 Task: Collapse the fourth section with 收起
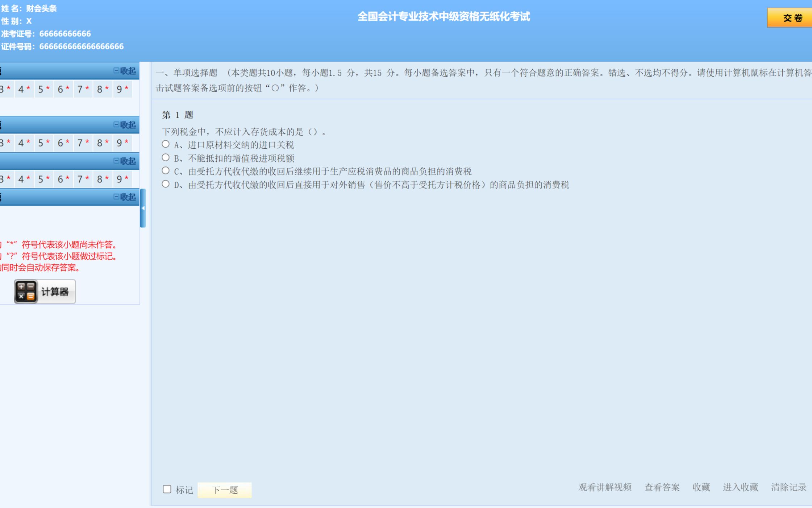(125, 197)
